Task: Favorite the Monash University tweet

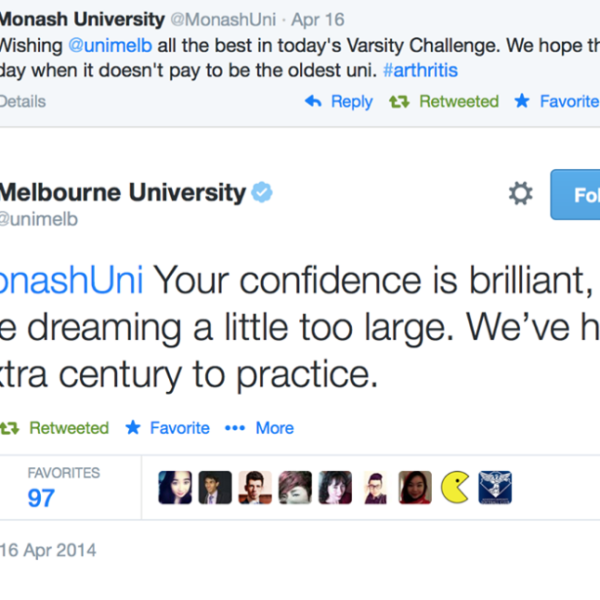Action: point(557,101)
